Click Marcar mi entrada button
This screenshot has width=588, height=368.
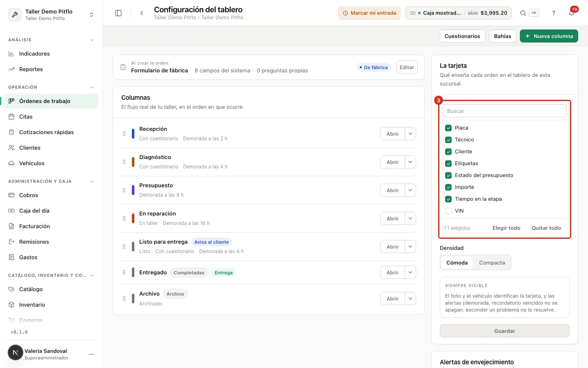coord(369,13)
